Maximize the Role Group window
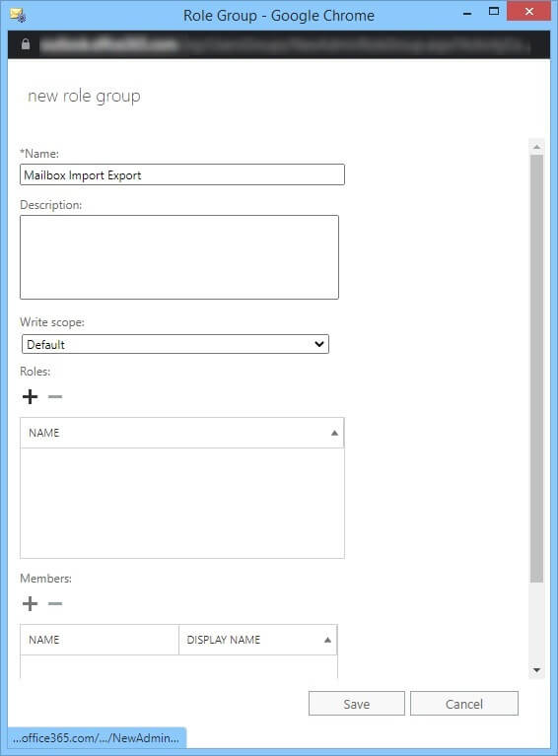Viewport: 558px width, 756px height. tap(494, 12)
